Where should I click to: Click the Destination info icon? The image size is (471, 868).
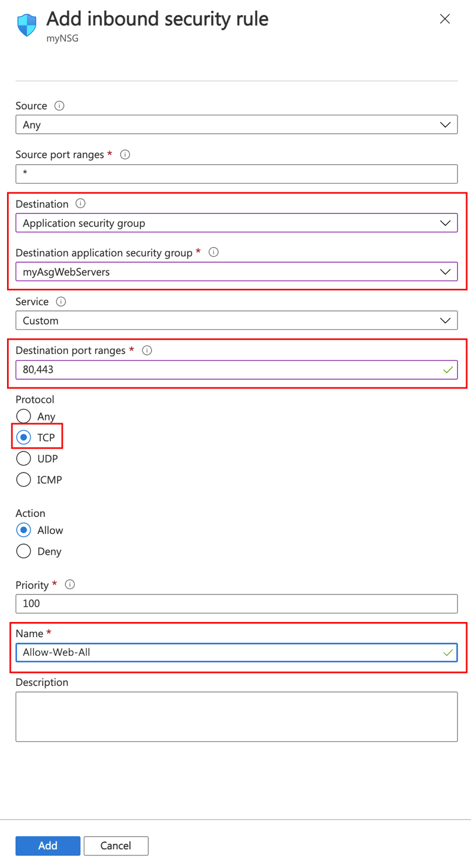click(81, 204)
